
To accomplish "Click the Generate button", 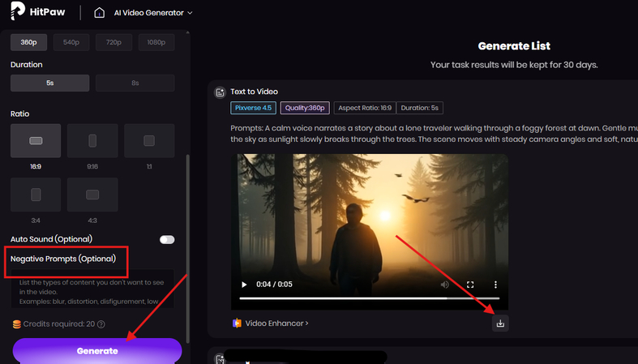I will click(x=97, y=351).
